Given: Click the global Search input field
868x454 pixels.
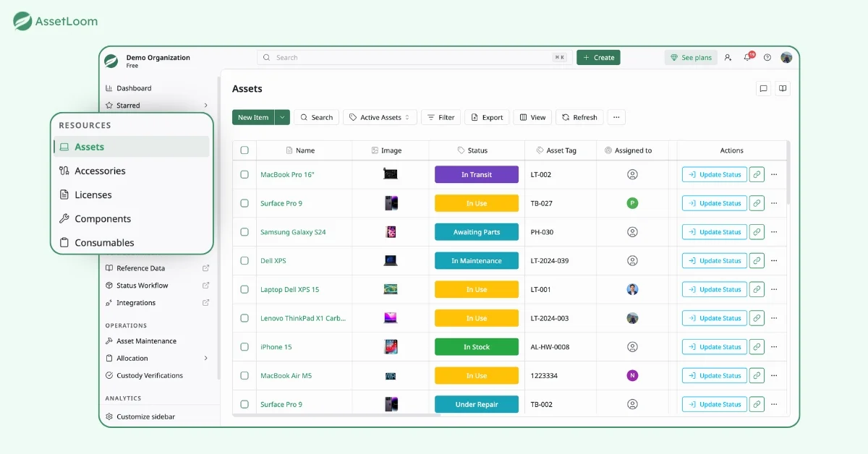Looking at the screenshot, I should coord(414,57).
